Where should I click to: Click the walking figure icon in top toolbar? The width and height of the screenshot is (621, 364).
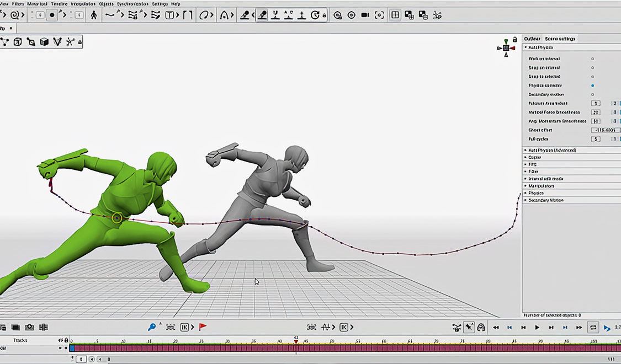[x=94, y=15]
